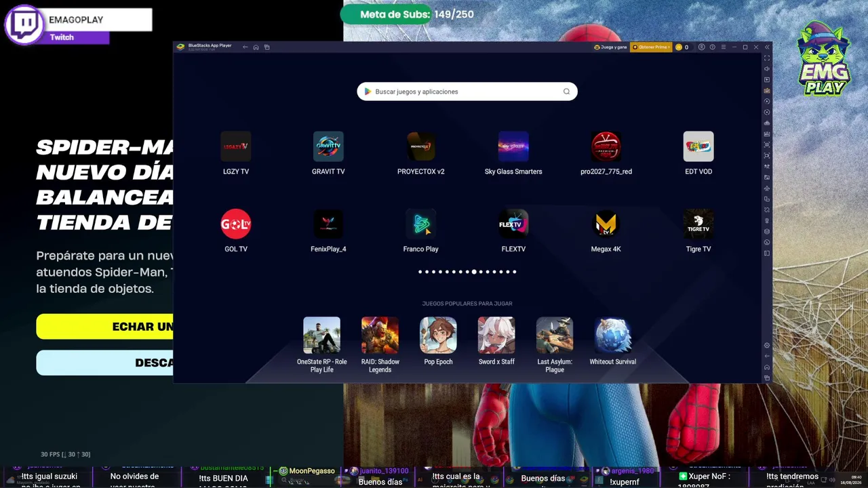This screenshot has height=488, width=868.
Task: Open the pro2027_775_red app
Action: tap(606, 146)
